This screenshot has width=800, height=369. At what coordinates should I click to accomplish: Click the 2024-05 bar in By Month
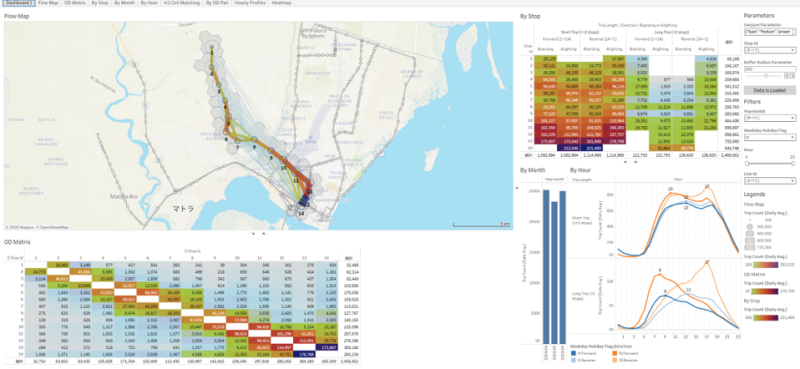click(554, 273)
